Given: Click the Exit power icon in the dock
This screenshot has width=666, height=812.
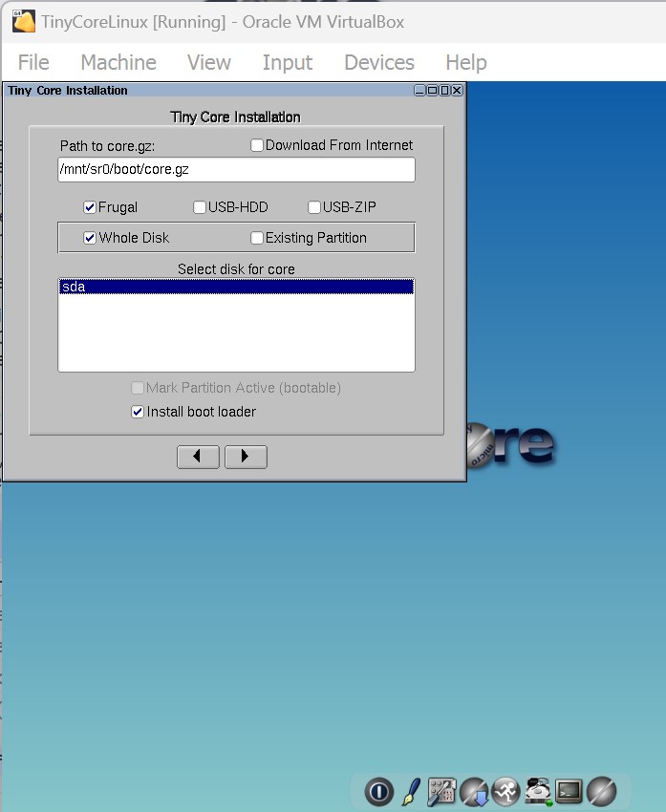Looking at the screenshot, I should (x=379, y=792).
